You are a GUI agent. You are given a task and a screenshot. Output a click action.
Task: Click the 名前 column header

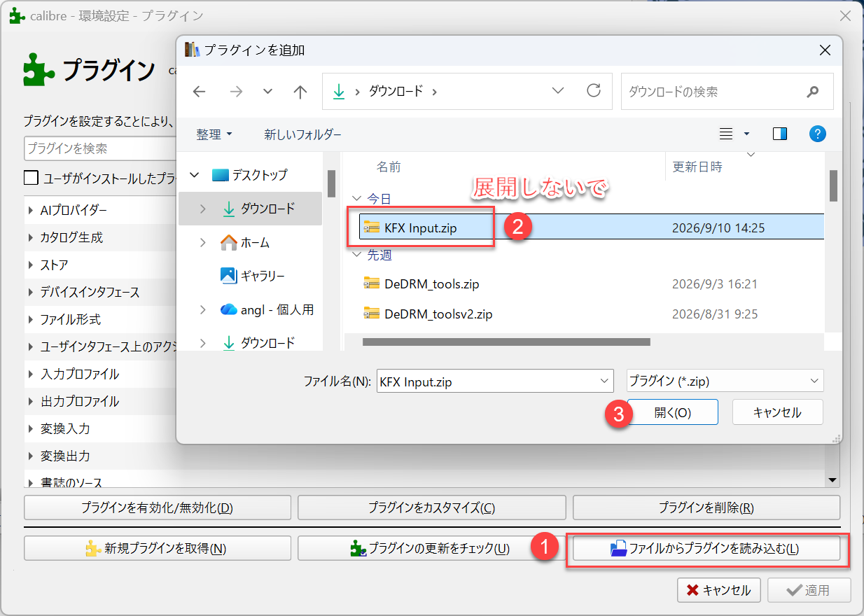tap(389, 167)
